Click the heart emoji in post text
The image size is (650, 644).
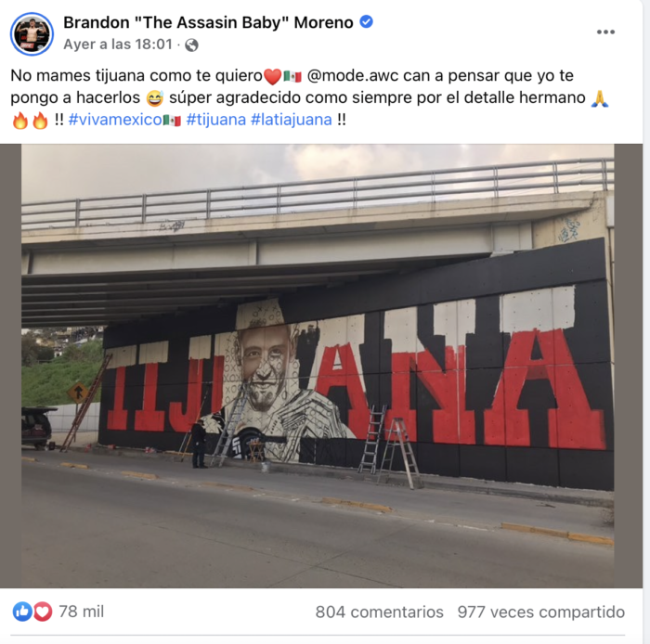[x=272, y=77]
